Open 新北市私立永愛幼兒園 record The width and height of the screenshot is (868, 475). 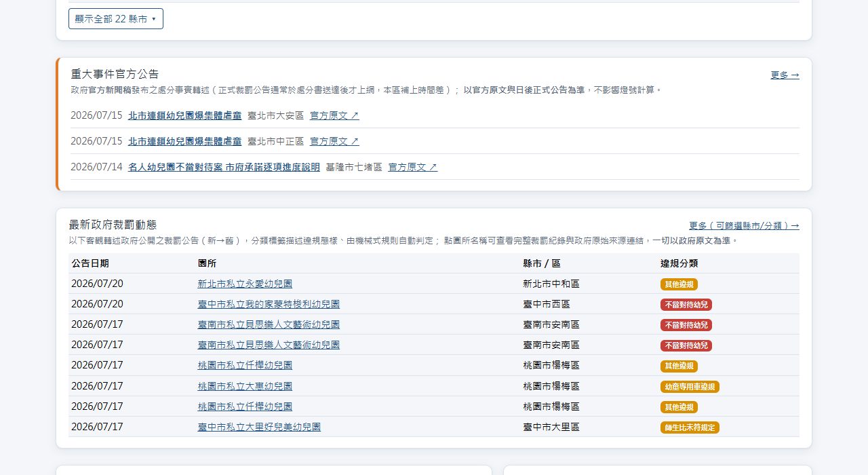245,284
